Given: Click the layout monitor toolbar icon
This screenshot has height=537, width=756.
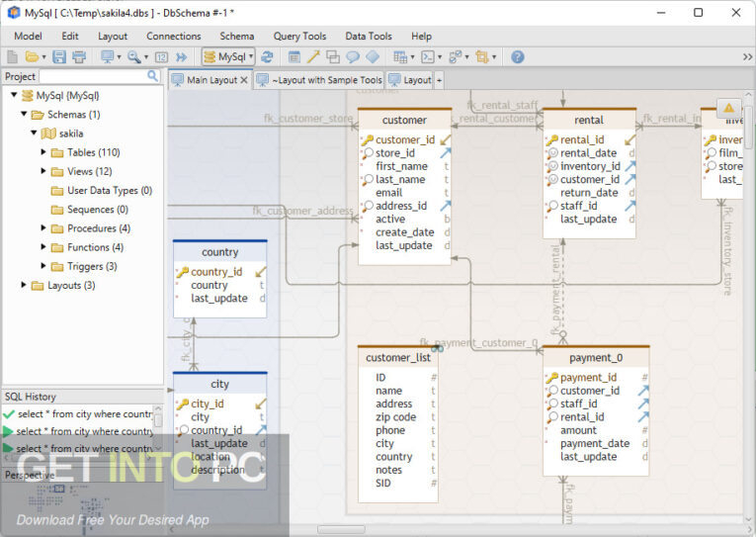Looking at the screenshot, I should [107, 57].
